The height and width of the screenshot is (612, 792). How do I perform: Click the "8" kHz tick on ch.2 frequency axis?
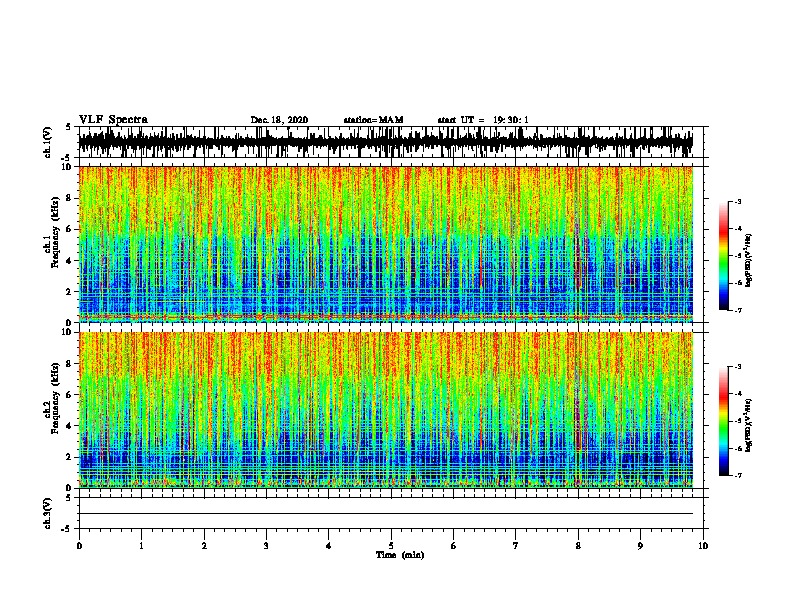[70, 364]
